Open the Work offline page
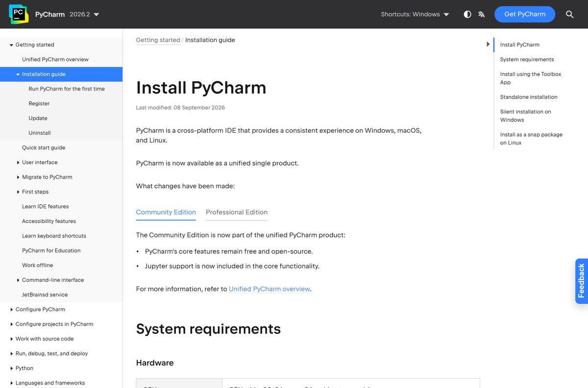 [x=37, y=265]
